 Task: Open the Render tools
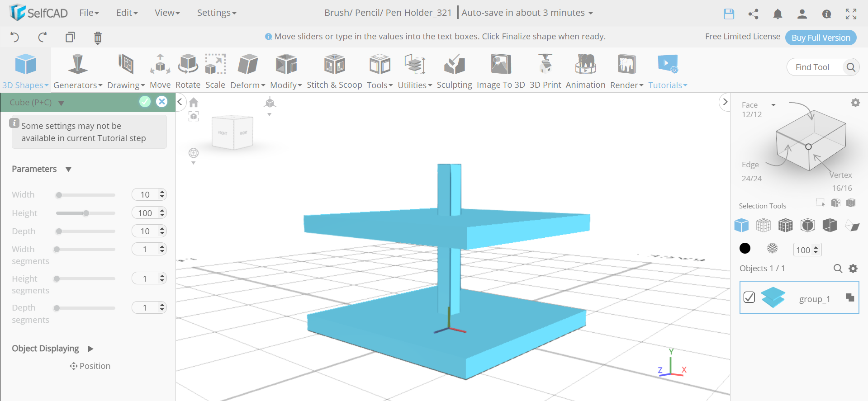click(626, 71)
